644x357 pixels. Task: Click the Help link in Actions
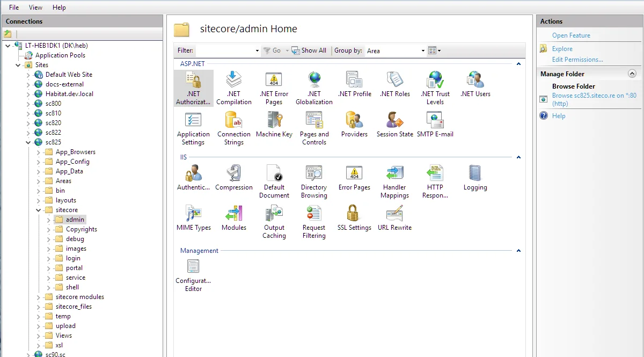point(559,116)
